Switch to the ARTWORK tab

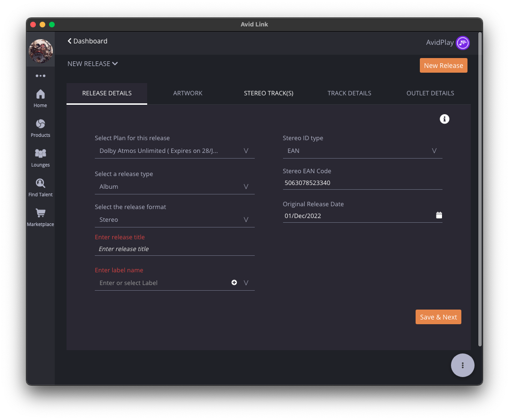[188, 93]
